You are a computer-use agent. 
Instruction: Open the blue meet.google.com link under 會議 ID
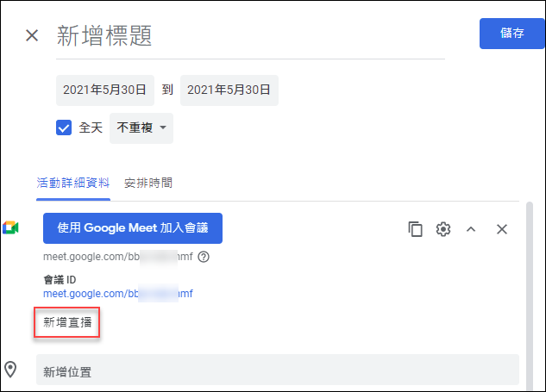pos(117,294)
